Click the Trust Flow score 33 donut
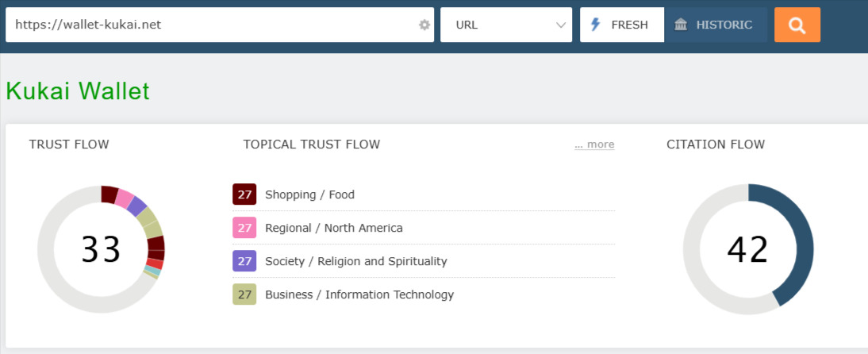This screenshot has height=354, width=868. (101, 249)
